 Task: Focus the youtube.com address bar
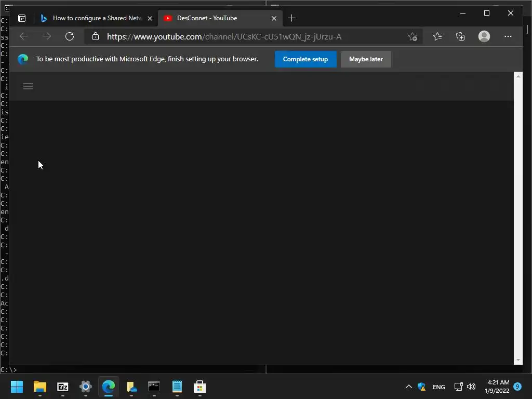point(253,36)
